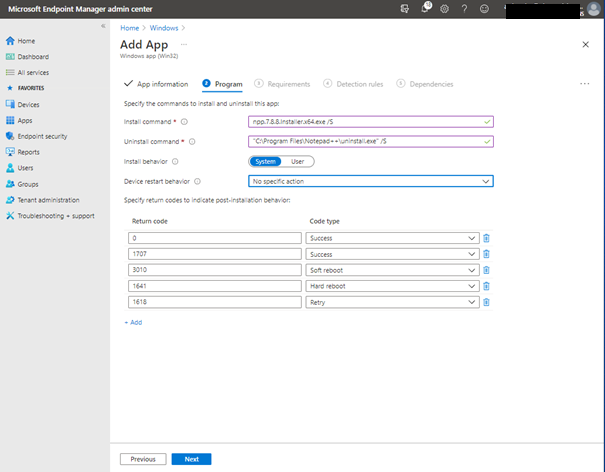Open user account avatar
The image size is (605, 472).
coord(593,9)
